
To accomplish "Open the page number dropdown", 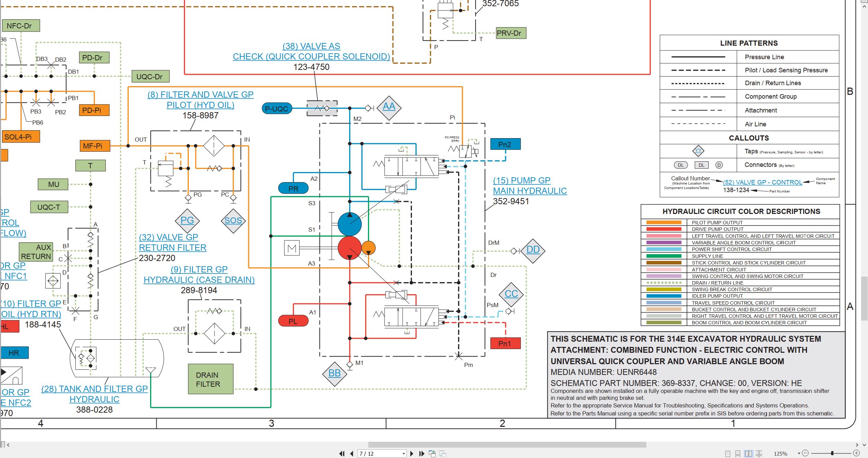I will [x=404, y=454].
